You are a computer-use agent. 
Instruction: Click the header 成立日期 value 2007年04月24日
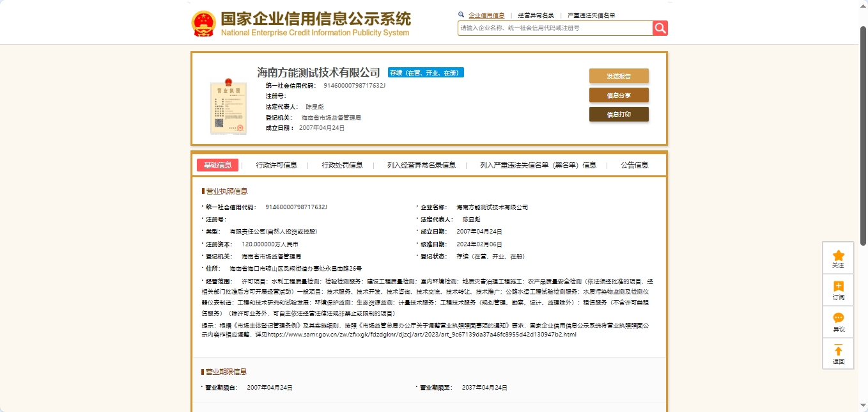coord(322,128)
